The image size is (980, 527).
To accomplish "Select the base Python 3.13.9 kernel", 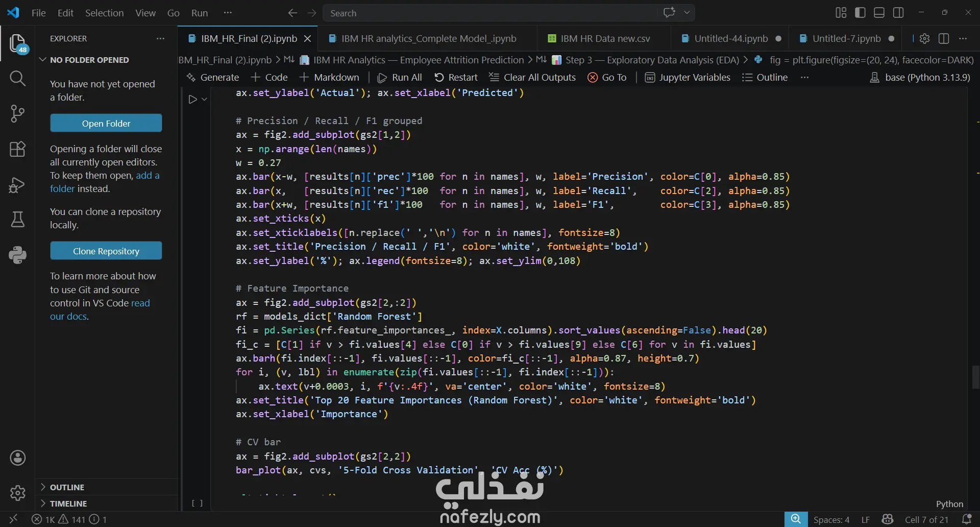I will point(920,77).
